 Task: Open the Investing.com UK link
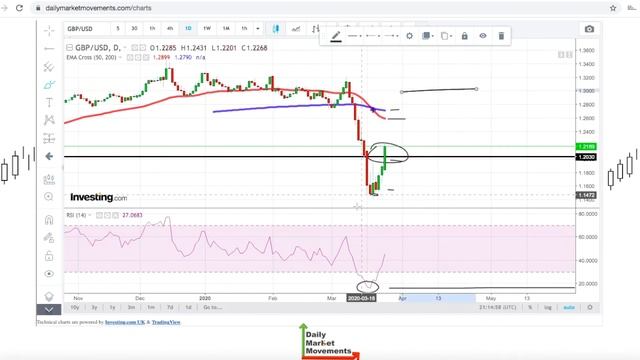coord(125,322)
